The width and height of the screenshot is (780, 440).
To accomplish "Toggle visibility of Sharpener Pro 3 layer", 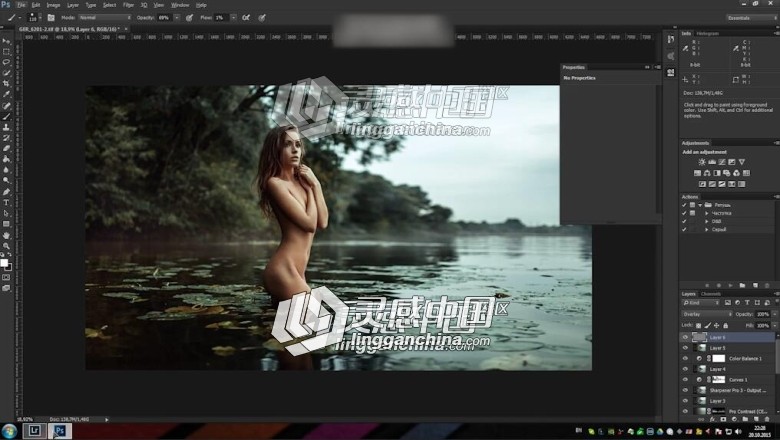I will [x=685, y=390].
